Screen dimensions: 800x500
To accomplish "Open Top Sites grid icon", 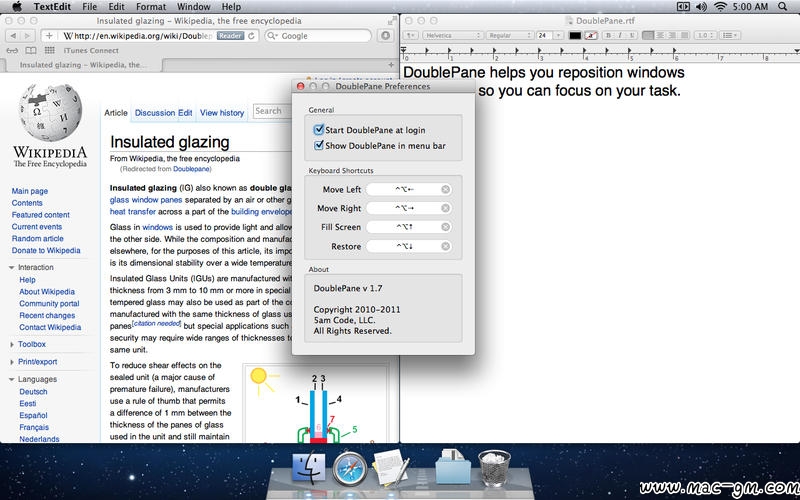I will (x=49, y=51).
